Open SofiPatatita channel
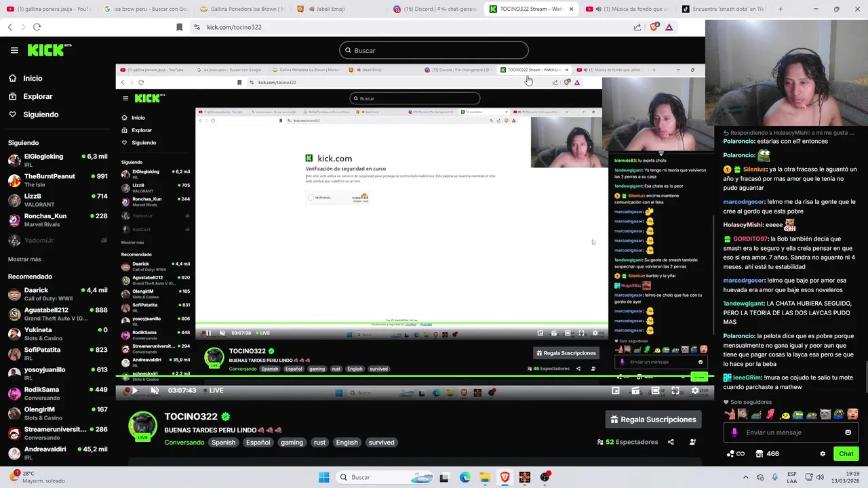The width and height of the screenshot is (868, 488). (x=58, y=354)
